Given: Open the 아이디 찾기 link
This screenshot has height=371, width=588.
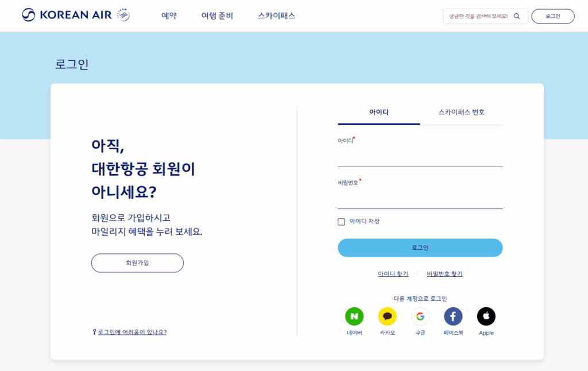Looking at the screenshot, I should pyautogui.click(x=393, y=274).
